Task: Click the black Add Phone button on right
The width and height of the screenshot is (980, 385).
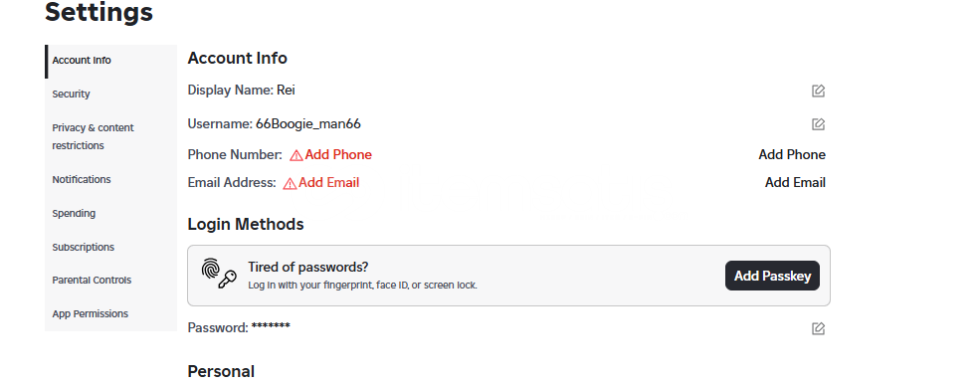Action: point(792,154)
